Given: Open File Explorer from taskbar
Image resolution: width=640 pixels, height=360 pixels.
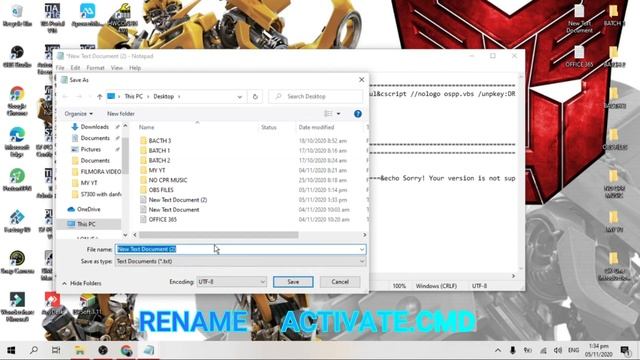Looking at the screenshot, I should pyautogui.click(x=79, y=350).
